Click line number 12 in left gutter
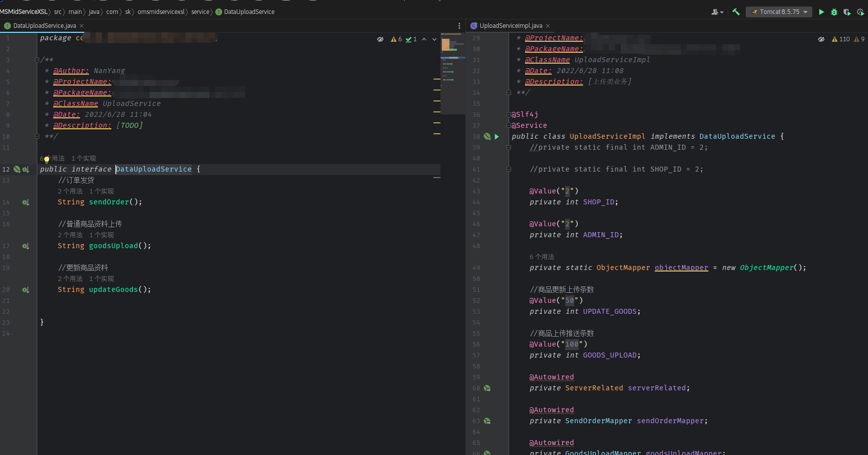868x455 pixels. (6, 169)
